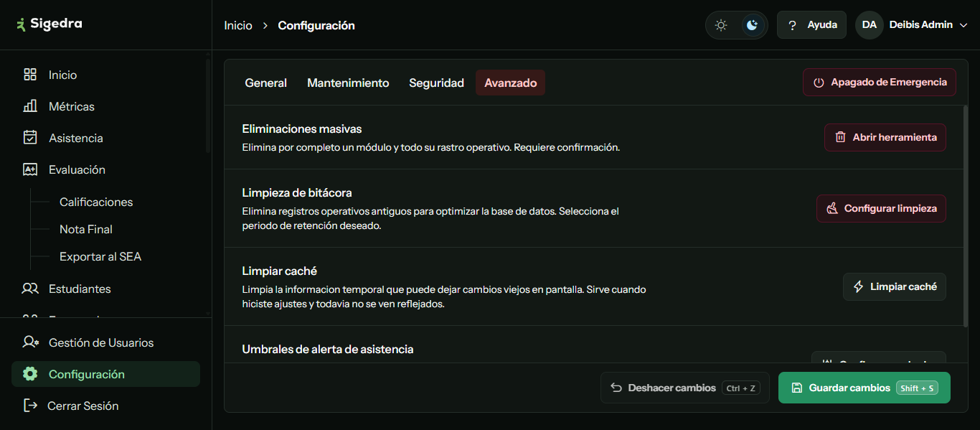Click the settings panel vertical scrollbar
Image resolution: width=980 pixels, height=430 pixels.
966,215
